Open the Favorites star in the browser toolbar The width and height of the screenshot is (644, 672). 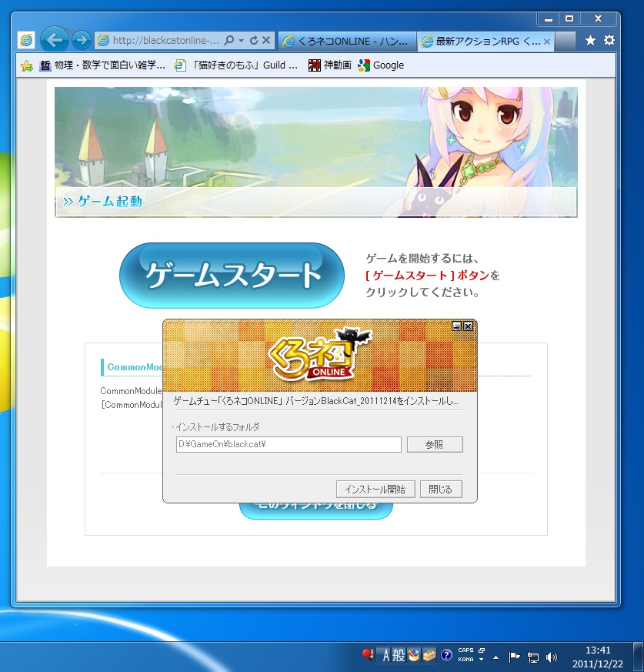pos(590,40)
